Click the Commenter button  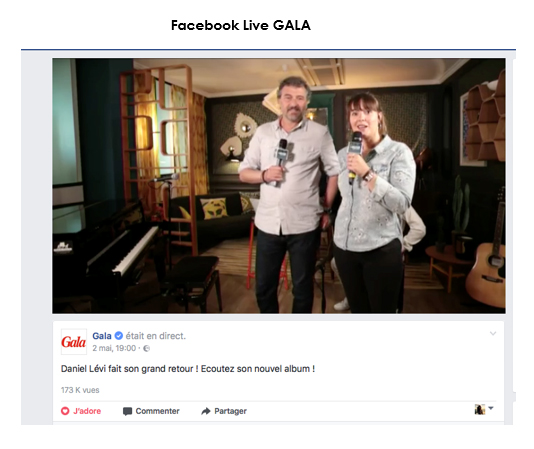tap(151, 411)
